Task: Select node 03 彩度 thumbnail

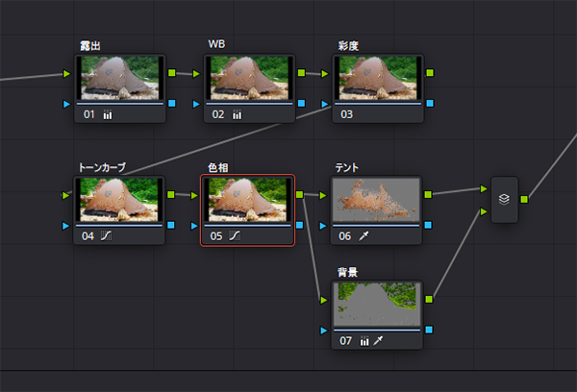Action: coord(378,78)
